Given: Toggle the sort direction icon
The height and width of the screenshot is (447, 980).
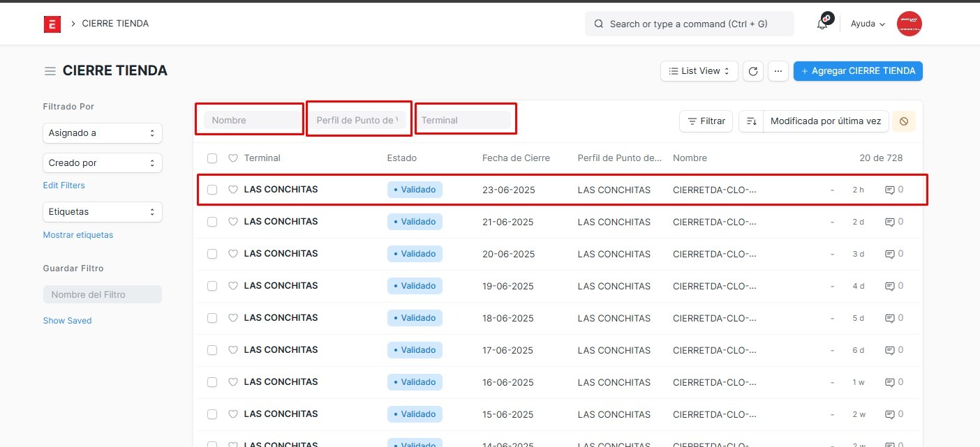Looking at the screenshot, I should tap(751, 121).
